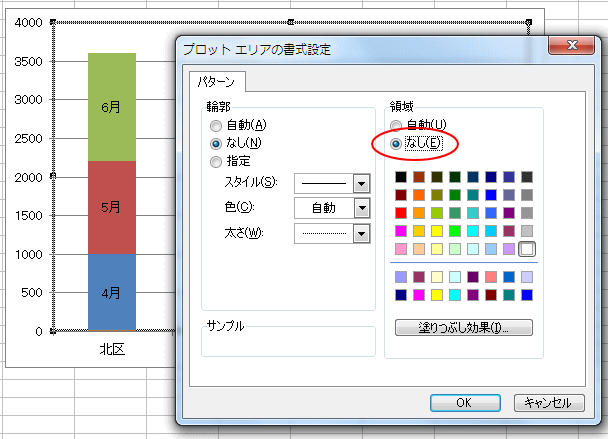Pick the brown swatch in the top row
This screenshot has height=439, width=608.
coord(419,177)
